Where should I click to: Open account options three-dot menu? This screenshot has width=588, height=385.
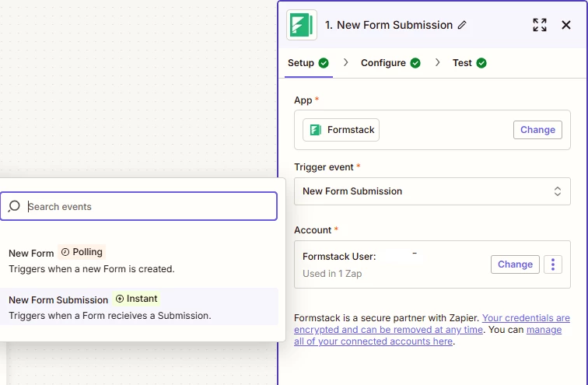553,264
